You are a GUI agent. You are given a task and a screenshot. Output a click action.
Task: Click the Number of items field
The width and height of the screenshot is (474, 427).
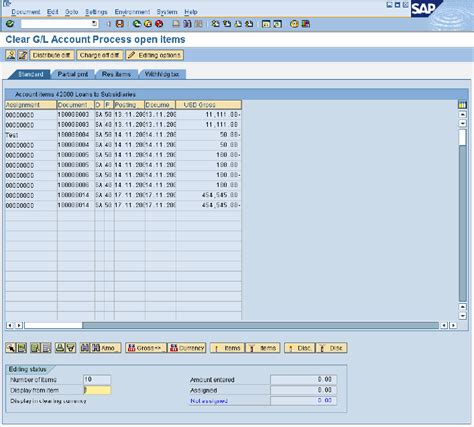click(97, 380)
